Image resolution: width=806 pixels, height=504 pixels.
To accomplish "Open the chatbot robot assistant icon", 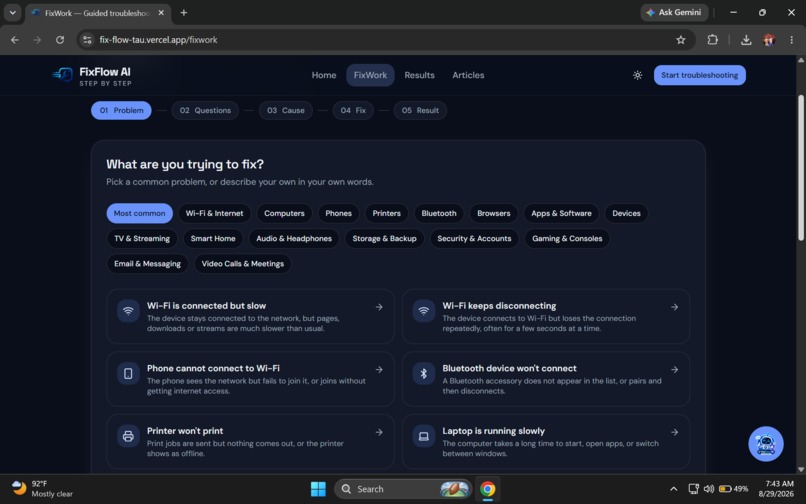I will [x=765, y=444].
